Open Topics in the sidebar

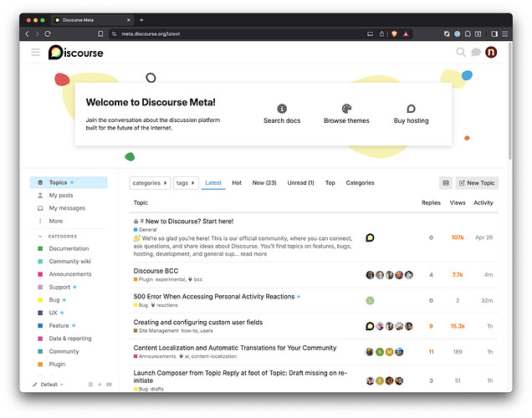tap(69, 182)
